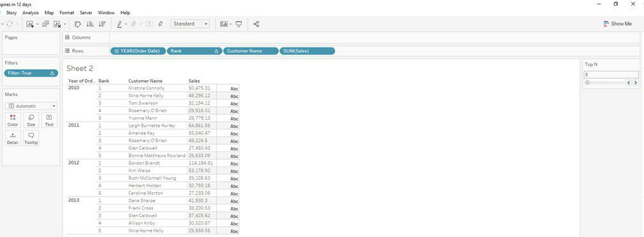
Task: Click the Sort Ascending icon
Action: (90, 24)
